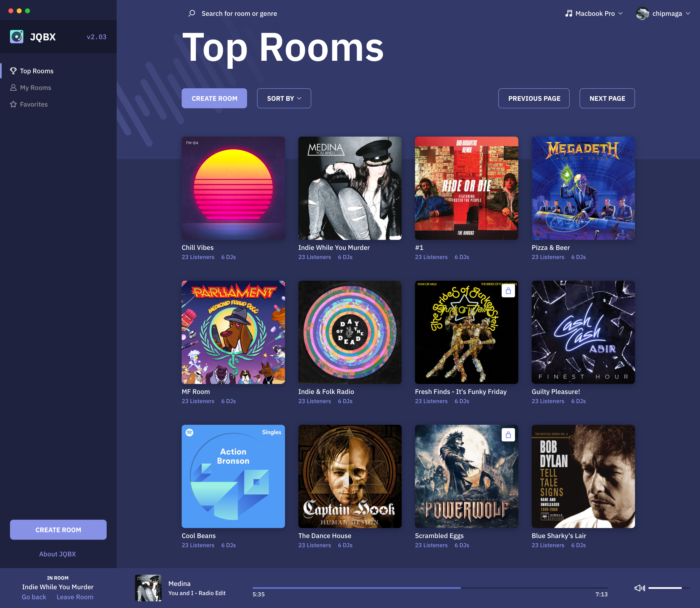Click the JQBX turntable logo icon
This screenshot has width=700, height=608.
[17, 37]
